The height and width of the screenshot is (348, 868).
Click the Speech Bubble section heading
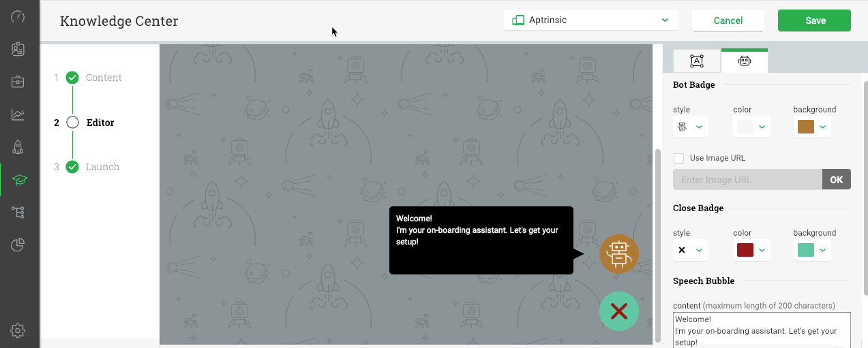(x=704, y=281)
